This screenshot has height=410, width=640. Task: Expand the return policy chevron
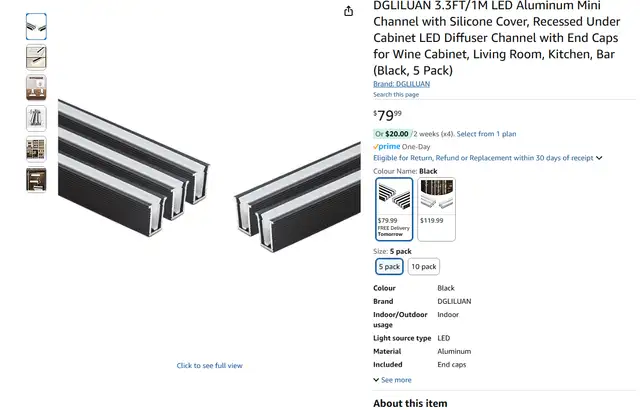point(599,158)
